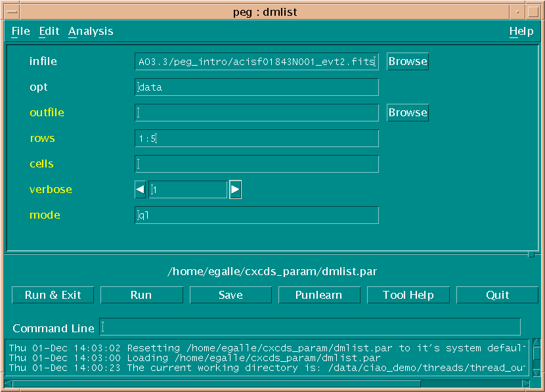Increase verbose with the right arrow

pos(235,190)
